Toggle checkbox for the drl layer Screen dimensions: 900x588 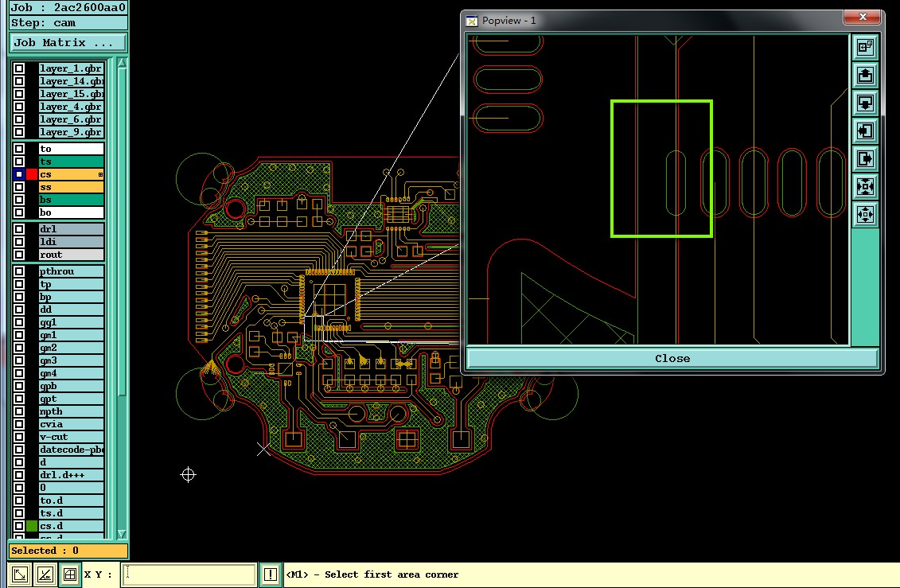tap(19, 229)
